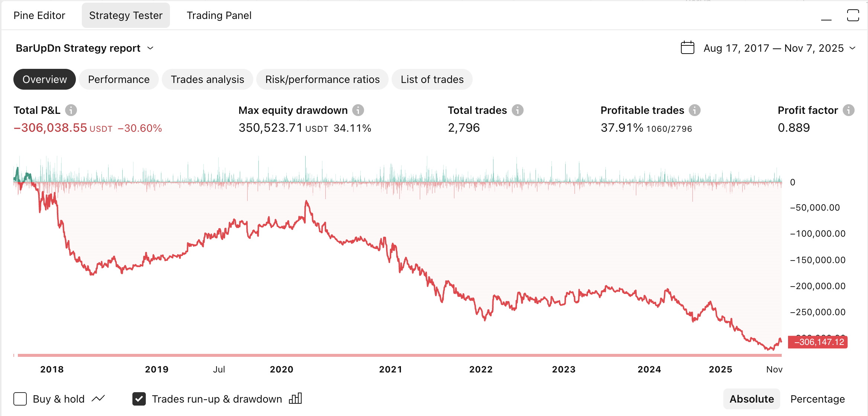This screenshot has width=868, height=416.
Task: Switch chart scale to Percentage
Action: click(x=817, y=399)
